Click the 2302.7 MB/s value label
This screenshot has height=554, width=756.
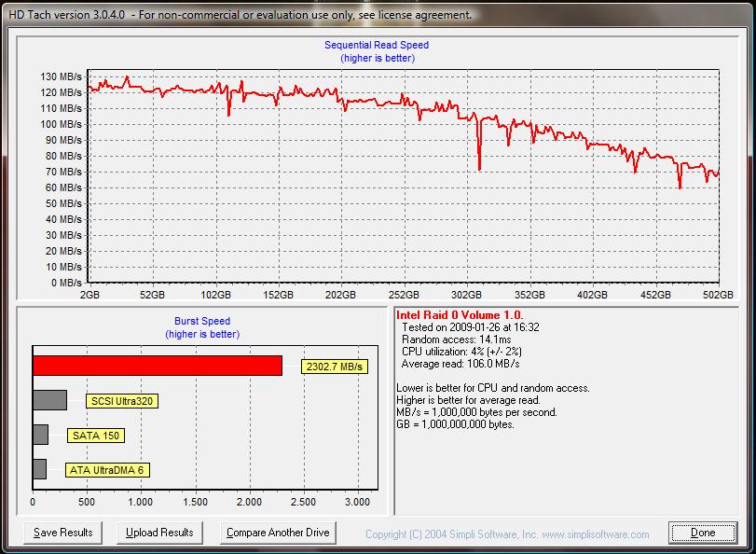point(335,367)
